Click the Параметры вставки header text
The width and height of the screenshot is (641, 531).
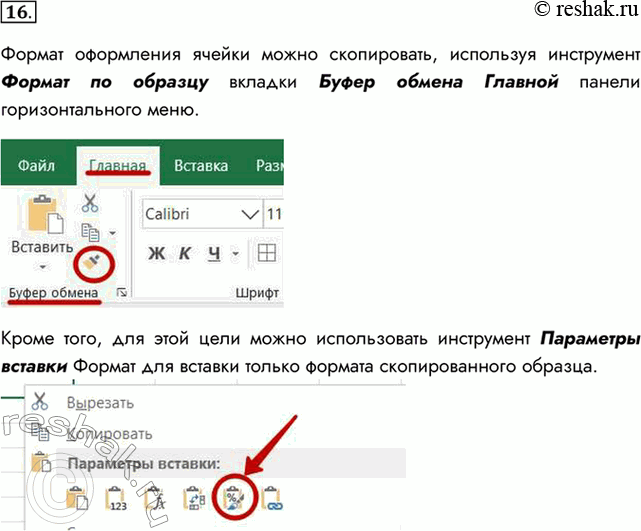tap(144, 464)
